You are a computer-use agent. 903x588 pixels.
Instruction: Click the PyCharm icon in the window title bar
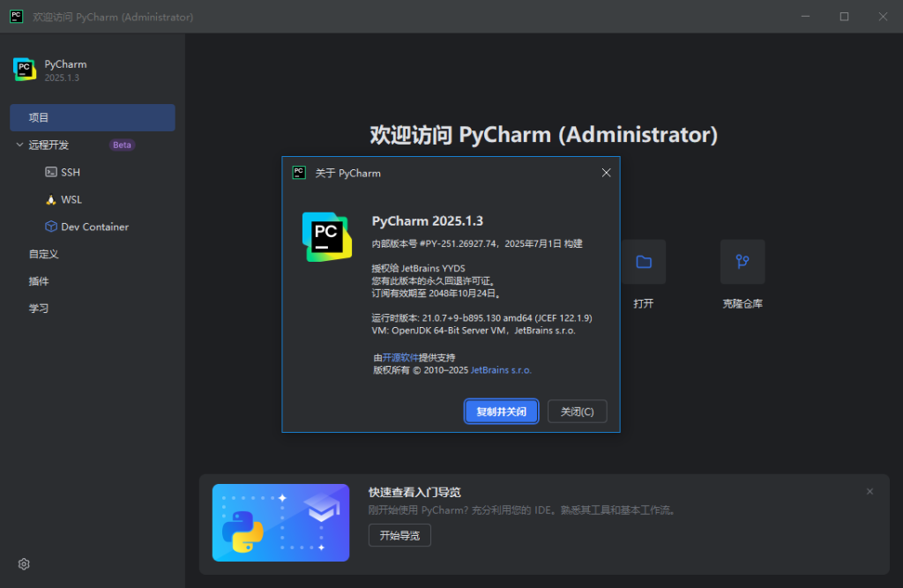17,17
